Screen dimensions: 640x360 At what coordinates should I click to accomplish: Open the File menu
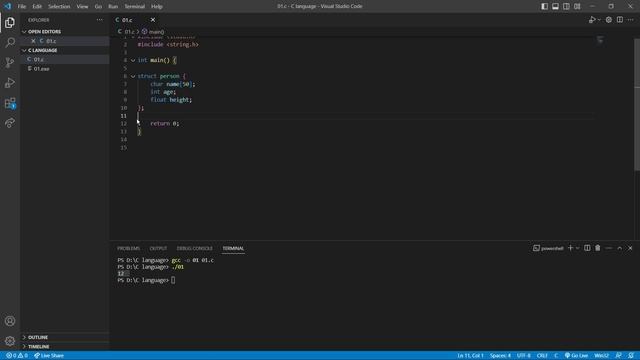point(22,6)
